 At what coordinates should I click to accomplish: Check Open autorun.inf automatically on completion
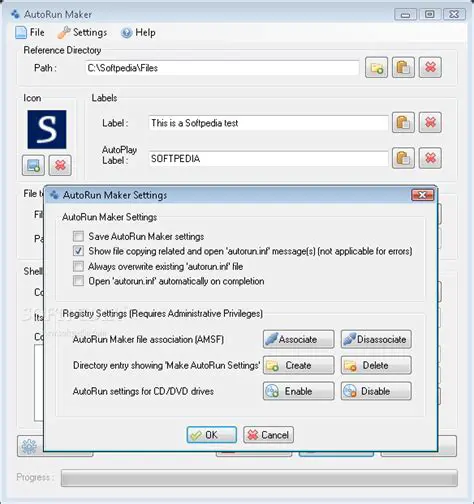(78, 281)
